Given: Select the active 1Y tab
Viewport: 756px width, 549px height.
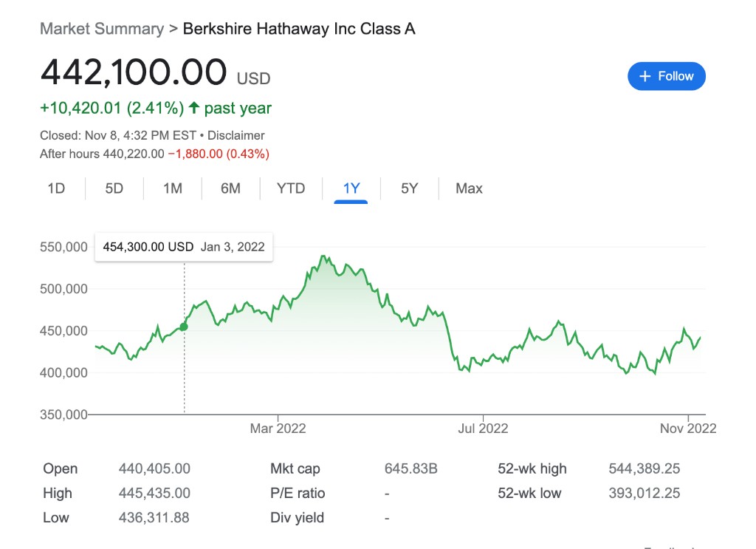Looking at the screenshot, I should point(351,188).
